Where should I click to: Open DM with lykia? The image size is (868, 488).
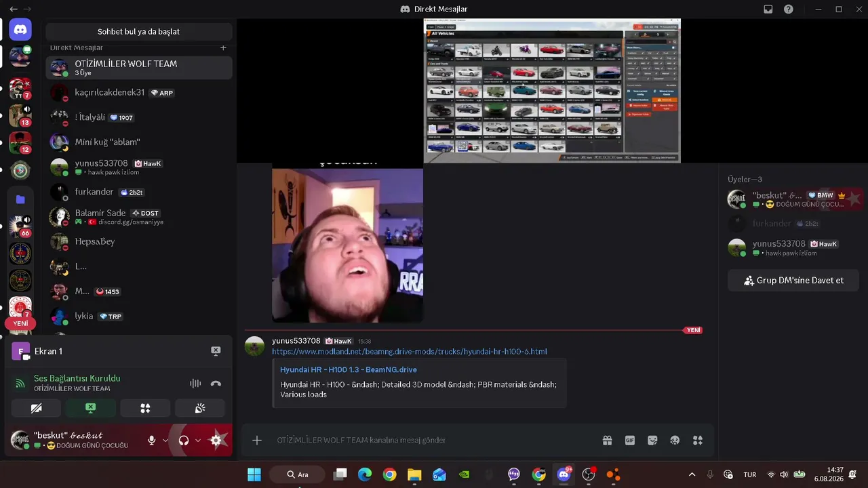[x=139, y=316]
